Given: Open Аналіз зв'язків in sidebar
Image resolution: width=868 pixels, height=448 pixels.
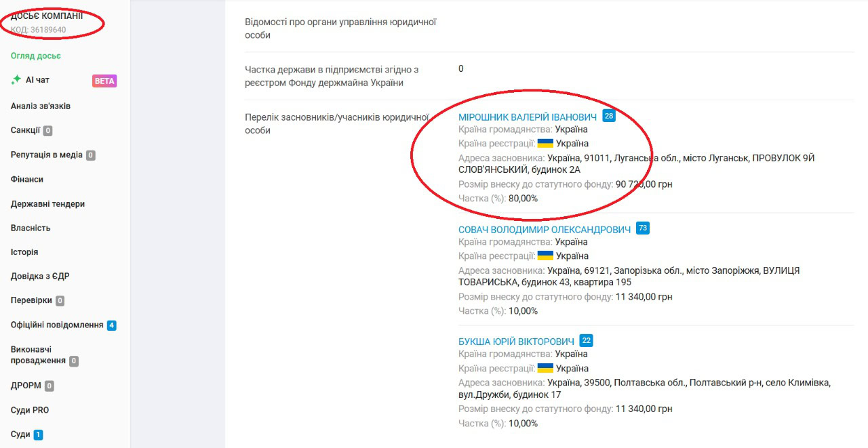Looking at the screenshot, I should pos(41,106).
